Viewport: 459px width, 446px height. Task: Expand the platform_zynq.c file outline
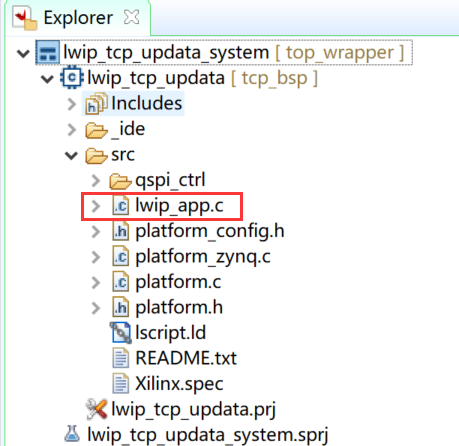(95, 257)
